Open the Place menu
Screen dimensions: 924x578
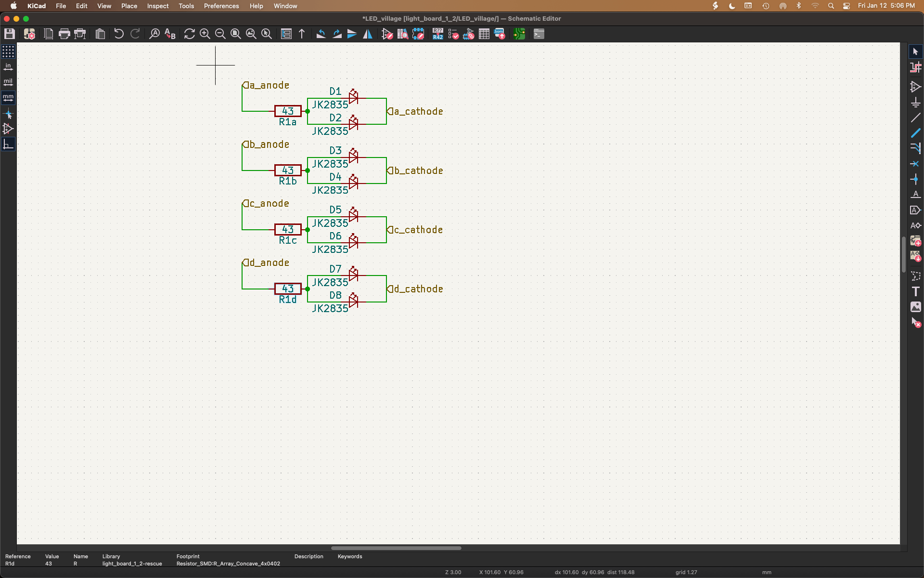click(129, 6)
